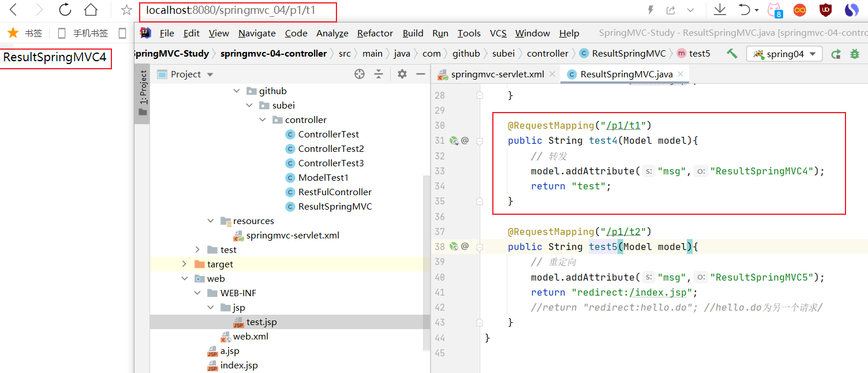Open ControllerTest2 class in tree
Viewport: 868px width, 373px height.
point(331,148)
